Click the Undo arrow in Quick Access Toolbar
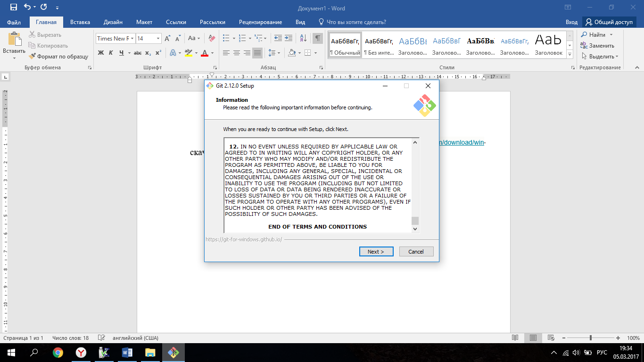The image size is (644, 362). coord(27,8)
